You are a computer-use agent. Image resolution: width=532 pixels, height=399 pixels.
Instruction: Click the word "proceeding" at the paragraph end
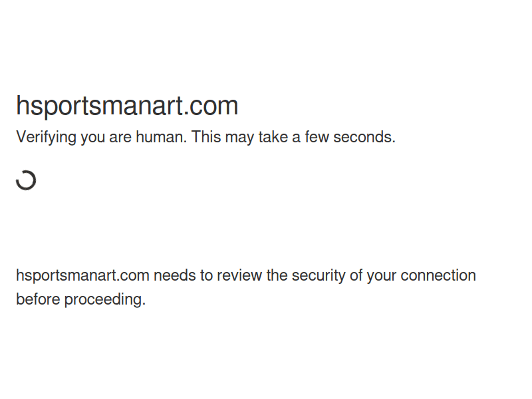click(104, 299)
